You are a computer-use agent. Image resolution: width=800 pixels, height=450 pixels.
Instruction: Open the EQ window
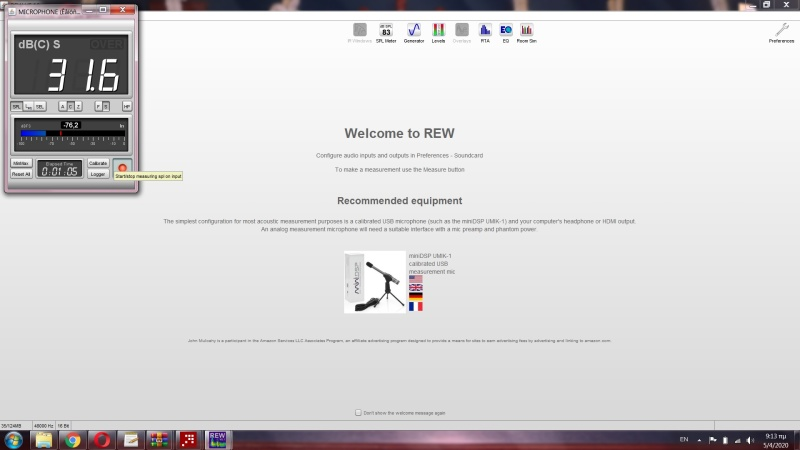click(506, 32)
